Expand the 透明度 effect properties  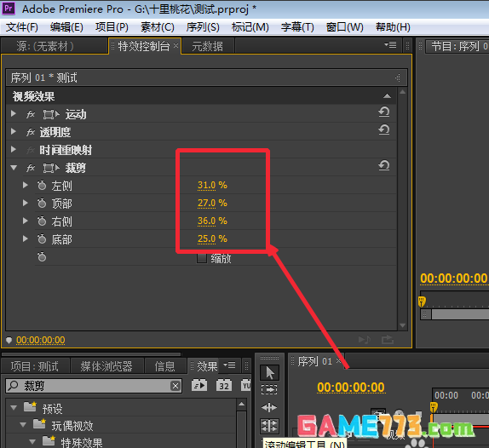14,131
